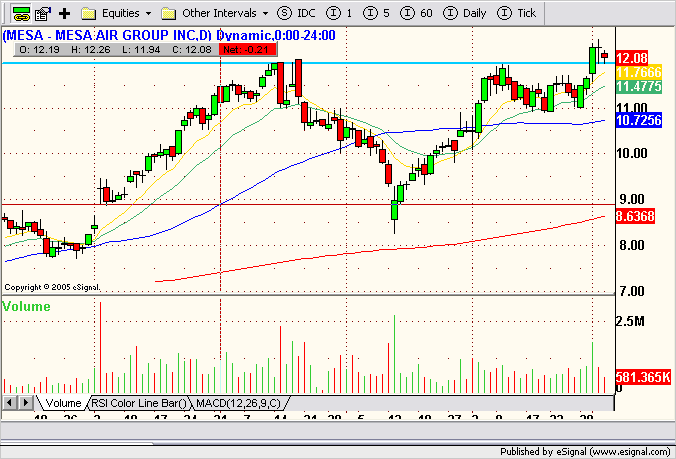The width and height of the screenshot is (676, 459).
Task: Click the black plus add icon
Action: click(65, 14)
